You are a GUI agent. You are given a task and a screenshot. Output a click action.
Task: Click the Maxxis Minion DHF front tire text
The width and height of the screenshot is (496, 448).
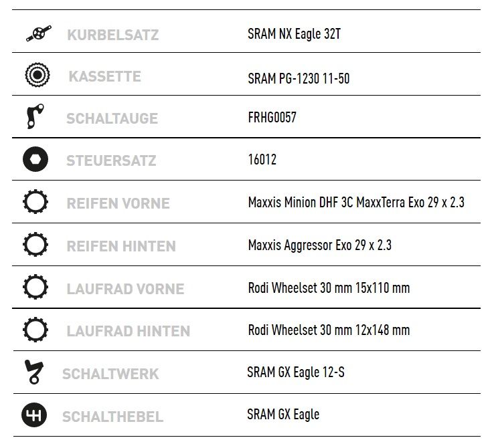[x=356, y=202]
